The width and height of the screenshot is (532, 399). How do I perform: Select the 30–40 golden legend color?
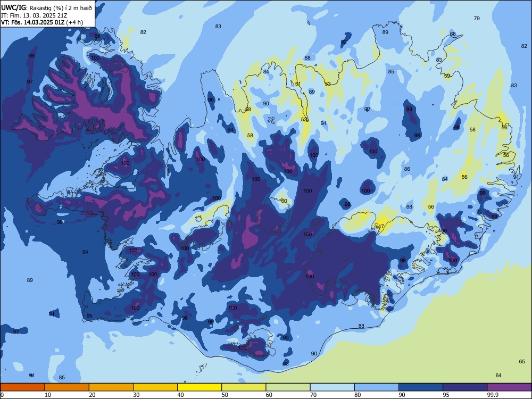coord(155,387)
